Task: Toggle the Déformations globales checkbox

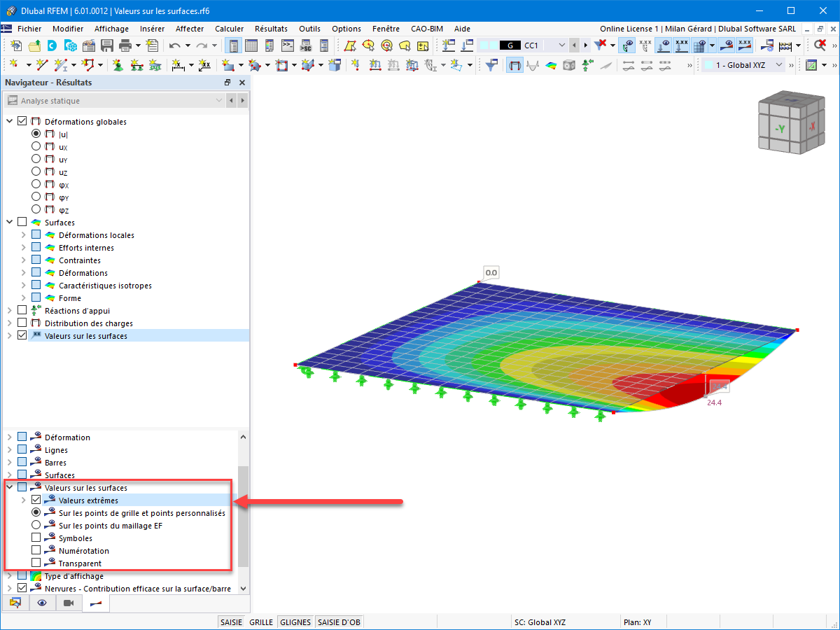Action: tap(22, 122)
